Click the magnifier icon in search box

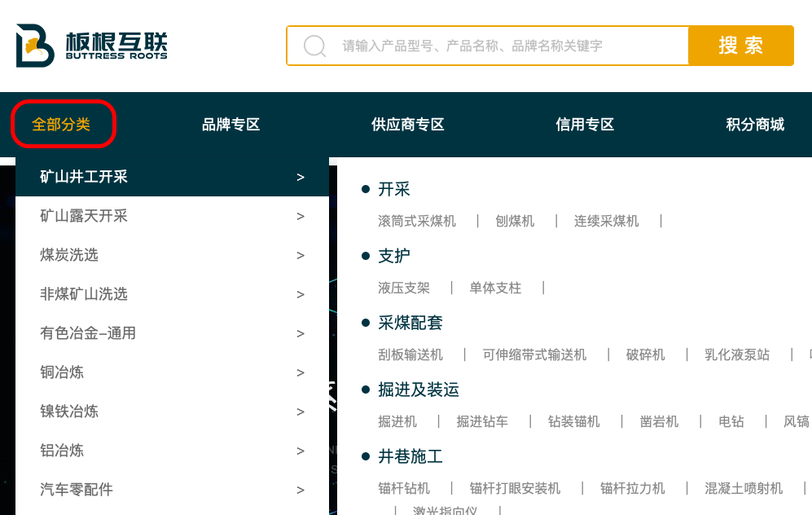[x=314, y=46]
